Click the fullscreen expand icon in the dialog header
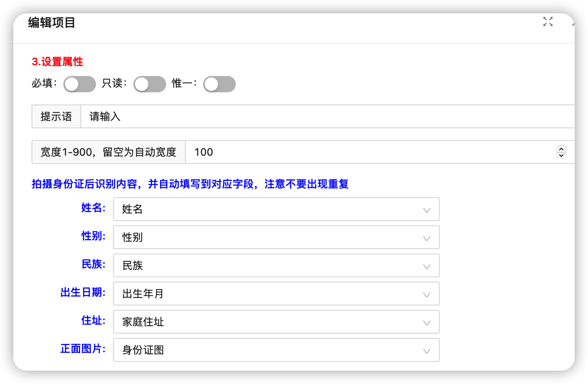588x384 pixels. click(x=548, y=21)
